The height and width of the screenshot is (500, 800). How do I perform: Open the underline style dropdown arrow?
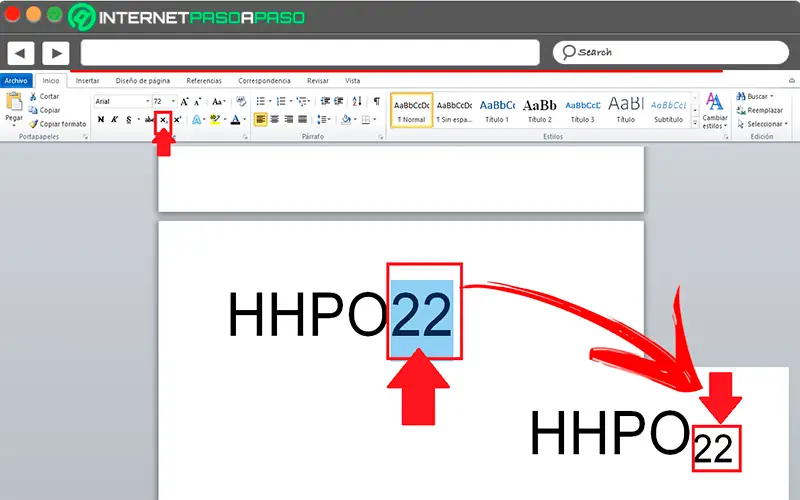138,119
